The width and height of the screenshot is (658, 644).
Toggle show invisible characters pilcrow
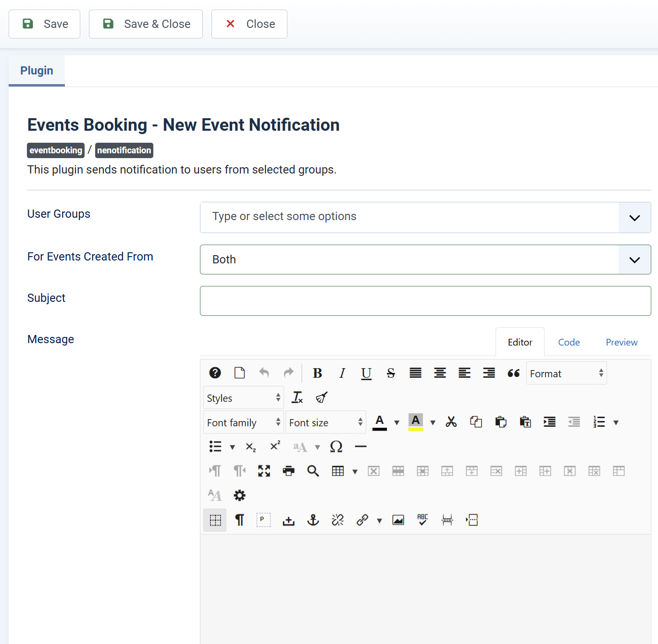coord(239,520)
